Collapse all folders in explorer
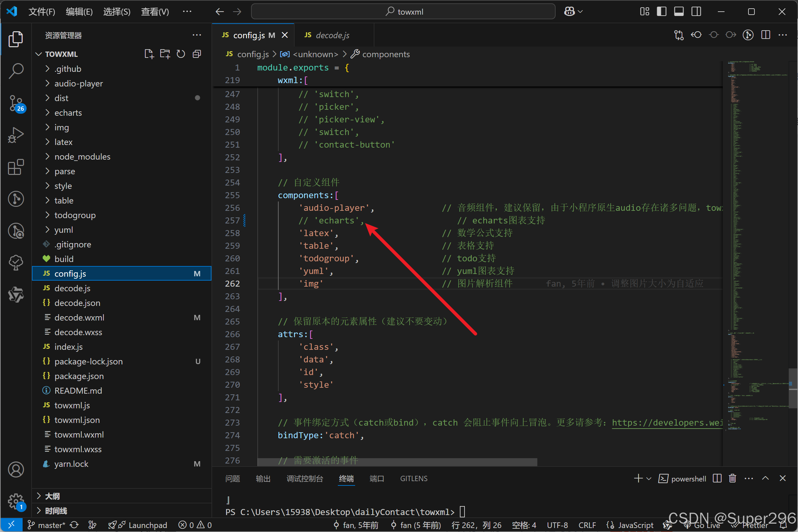Screen dimensions: 798x532 click(197, 54)
